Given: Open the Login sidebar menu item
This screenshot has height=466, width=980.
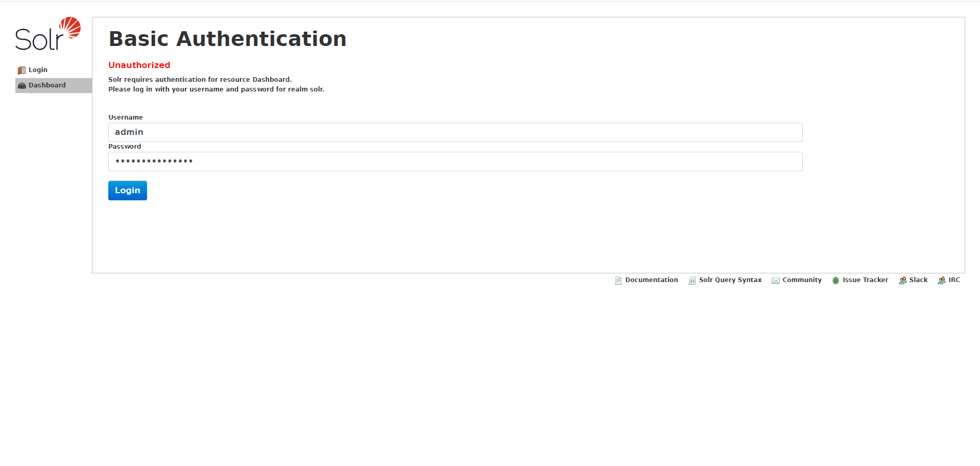Looking at the screenshot, I should (x=54, y=70).
